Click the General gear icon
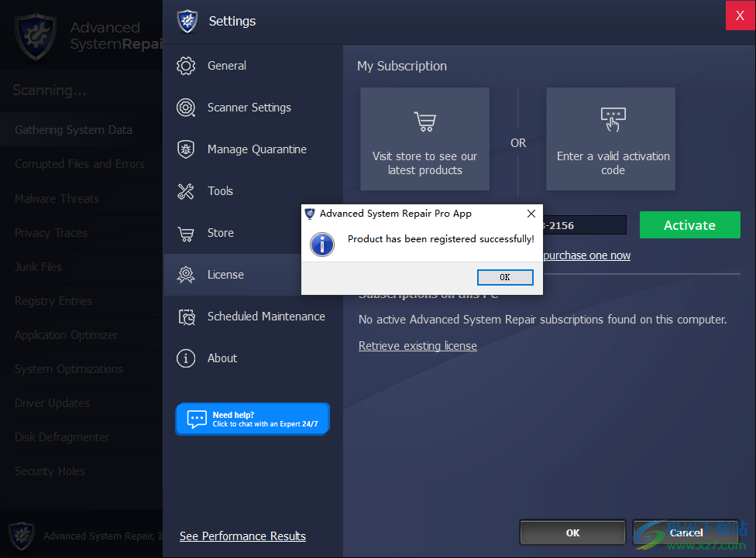Viewport: 756px width, 558px height. 186,66
